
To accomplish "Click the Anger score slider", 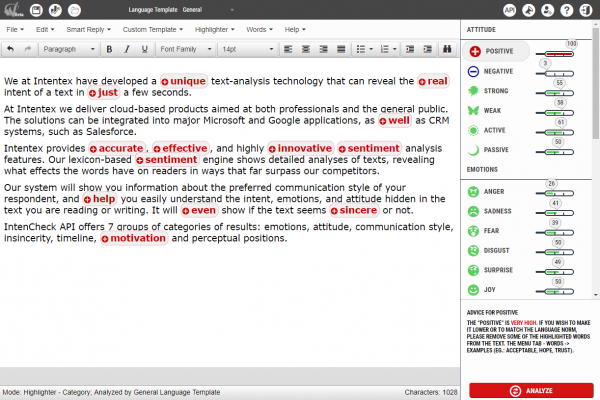I will [x=555, y=194].
